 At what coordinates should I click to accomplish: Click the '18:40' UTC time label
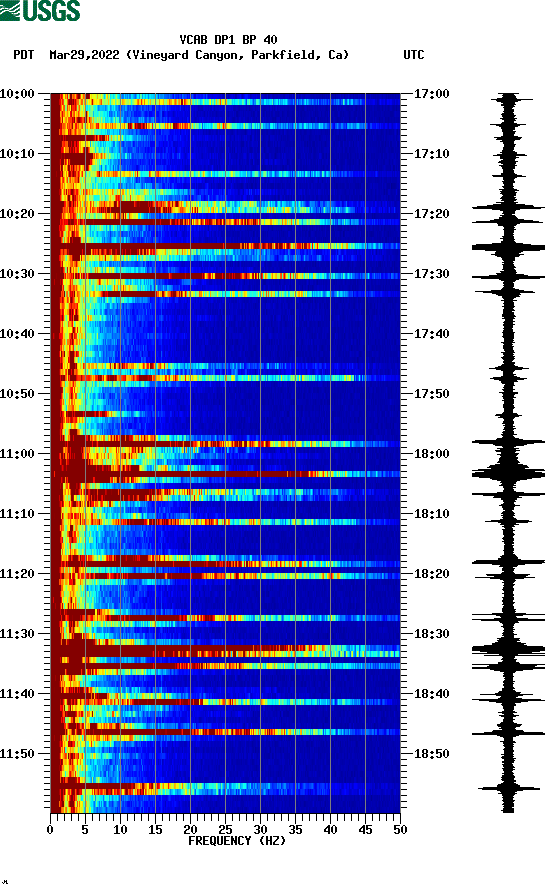[x=432, y=694]
